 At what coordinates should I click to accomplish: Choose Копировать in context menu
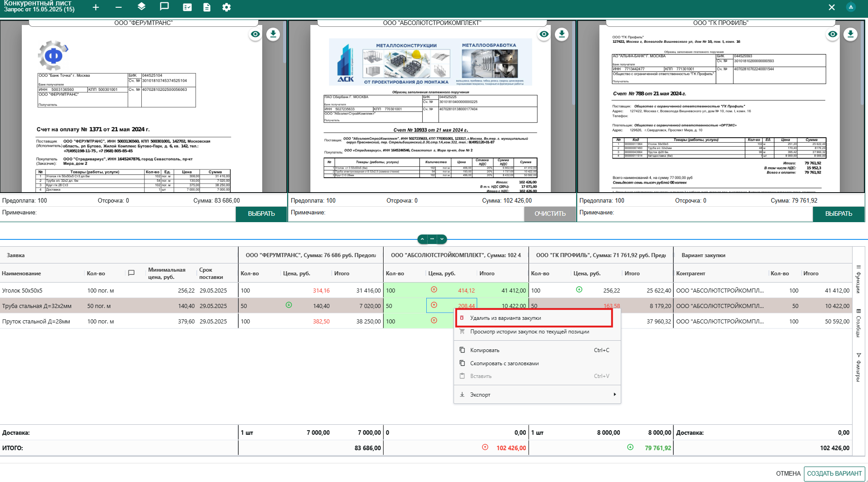[x=537, y=350]
